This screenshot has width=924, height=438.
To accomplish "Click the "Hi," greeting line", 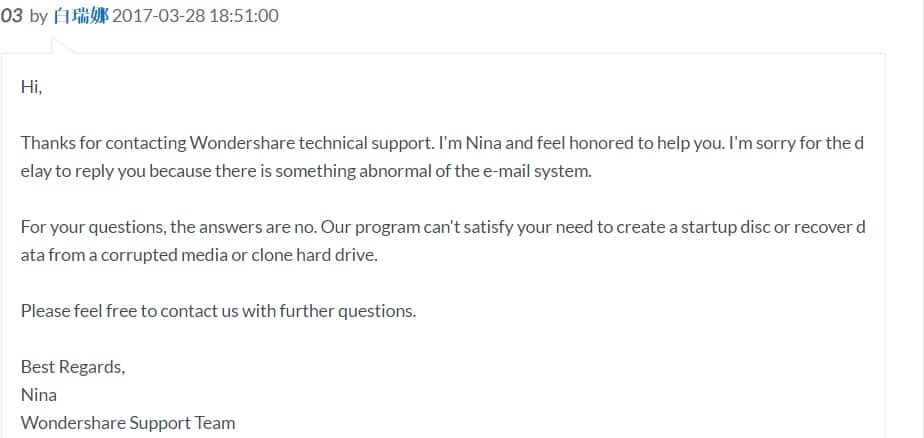I will [31, 87].
